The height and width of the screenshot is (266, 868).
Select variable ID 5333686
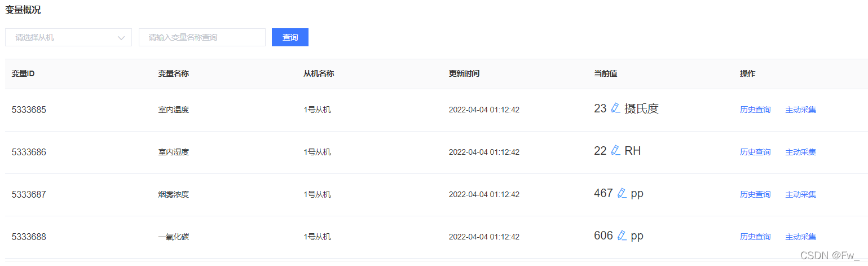click(x=29, y=152)
